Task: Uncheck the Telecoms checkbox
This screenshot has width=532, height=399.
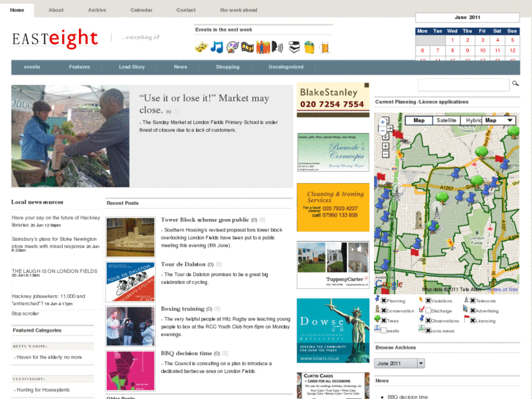Action: coord(473,301)
